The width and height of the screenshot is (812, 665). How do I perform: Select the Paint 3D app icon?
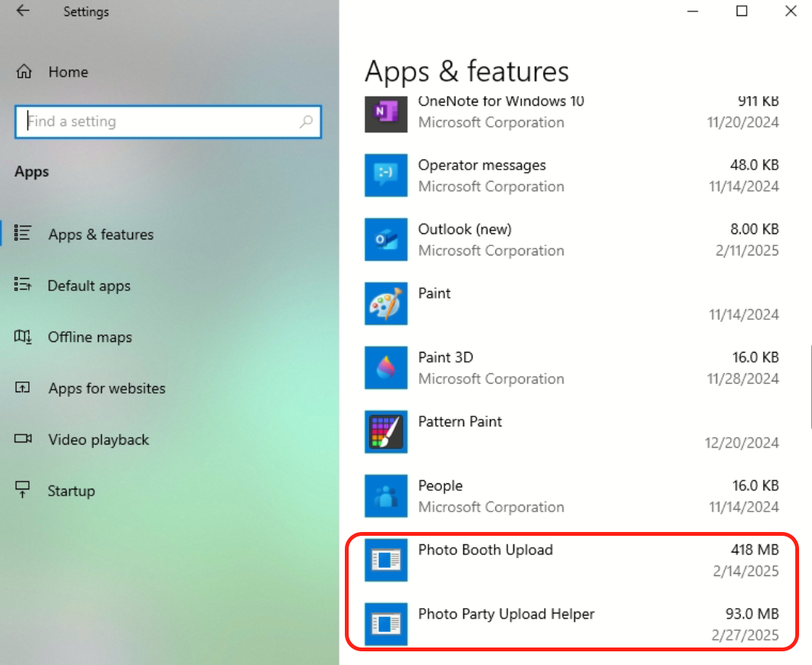(x=386, y=368)
